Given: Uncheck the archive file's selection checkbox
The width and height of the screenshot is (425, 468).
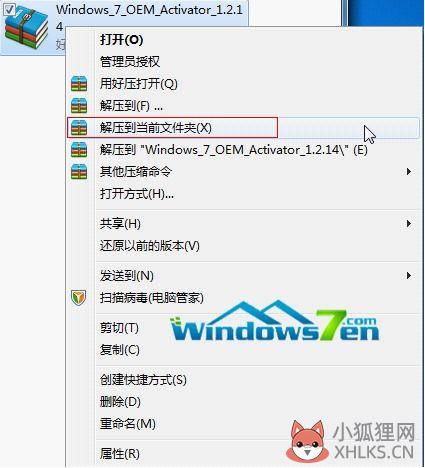Looking at the screenshot, I should coord(9,10).
